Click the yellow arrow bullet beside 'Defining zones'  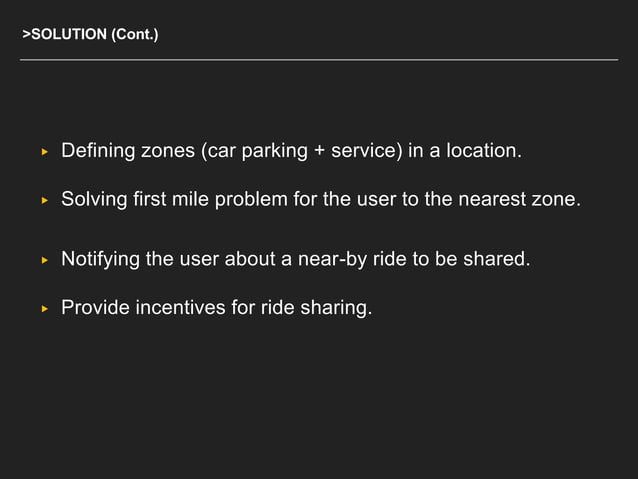pyautogui.click(x=45, y=152)
